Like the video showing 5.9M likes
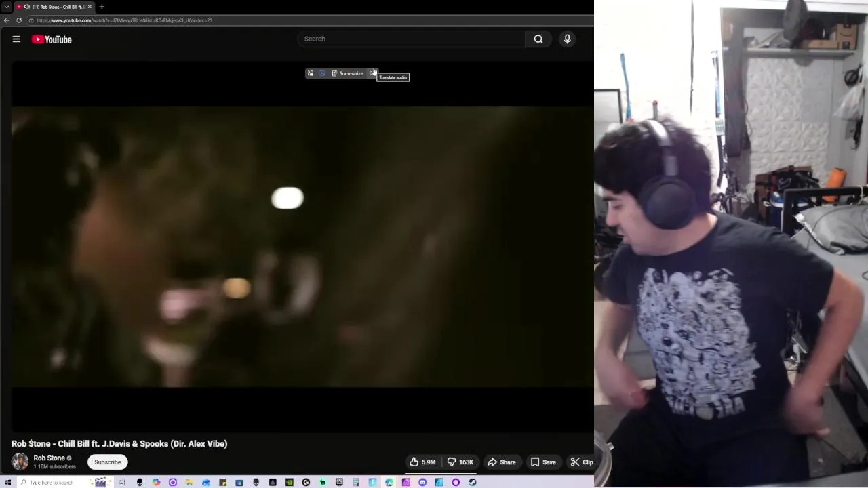 [x=422, y=462]
